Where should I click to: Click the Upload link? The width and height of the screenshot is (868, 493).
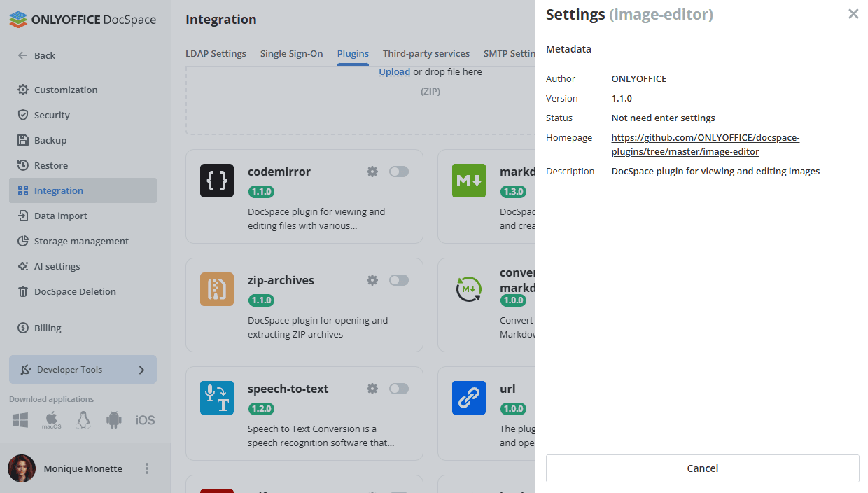395,71
